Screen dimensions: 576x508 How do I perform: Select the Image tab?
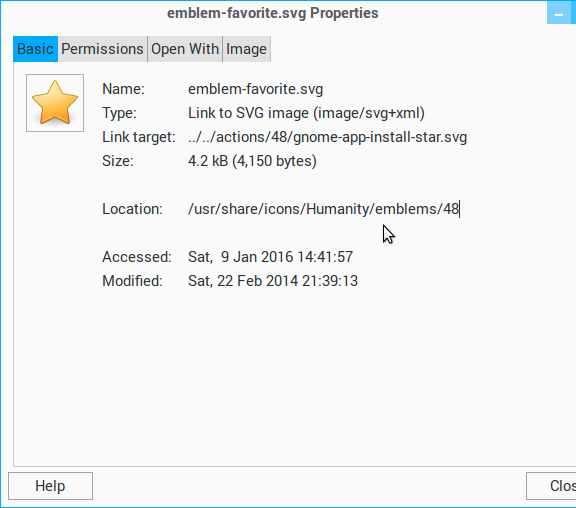246,49
